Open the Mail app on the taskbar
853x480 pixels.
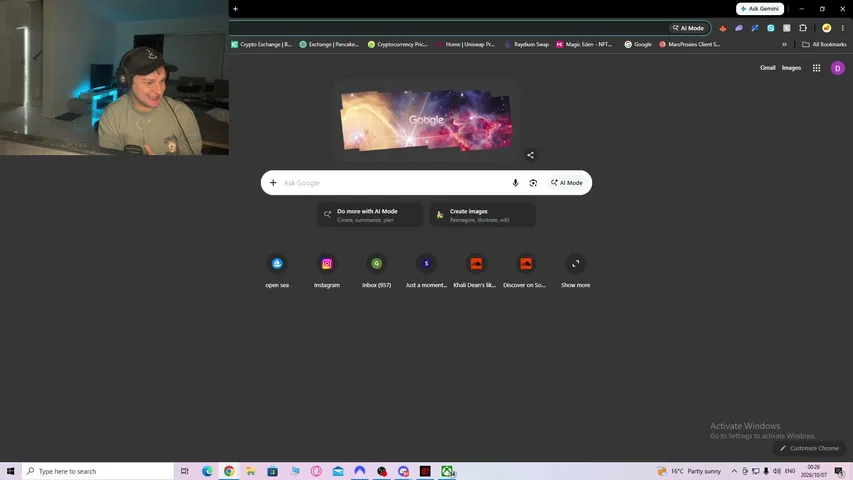(338, 471)
